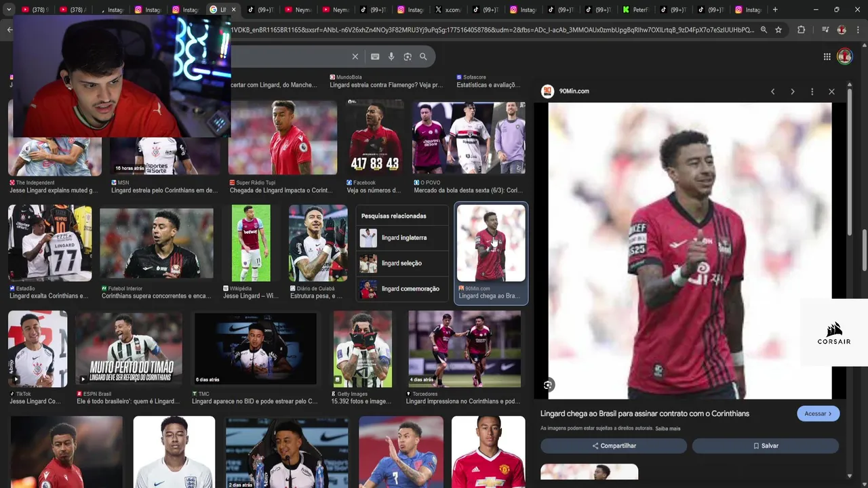868x488 pixels.
Task: Open the Super Rádio Tupi thumbnail
Action: click(x=283, y=138)
